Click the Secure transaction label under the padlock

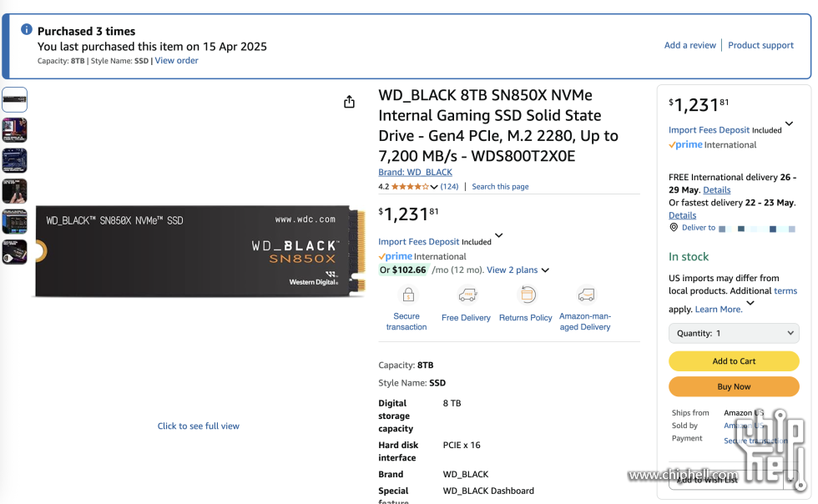(x=406, y=321)
